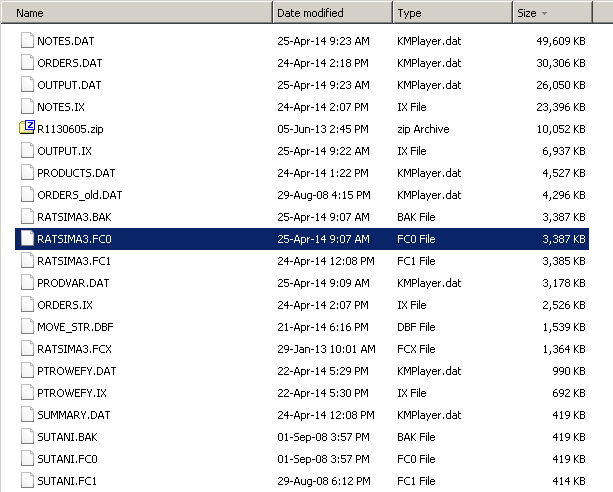This screenshot has width=613, height=492.
Task: Select the RATSIMA3.FCX file name
Action: pos(74,349)
